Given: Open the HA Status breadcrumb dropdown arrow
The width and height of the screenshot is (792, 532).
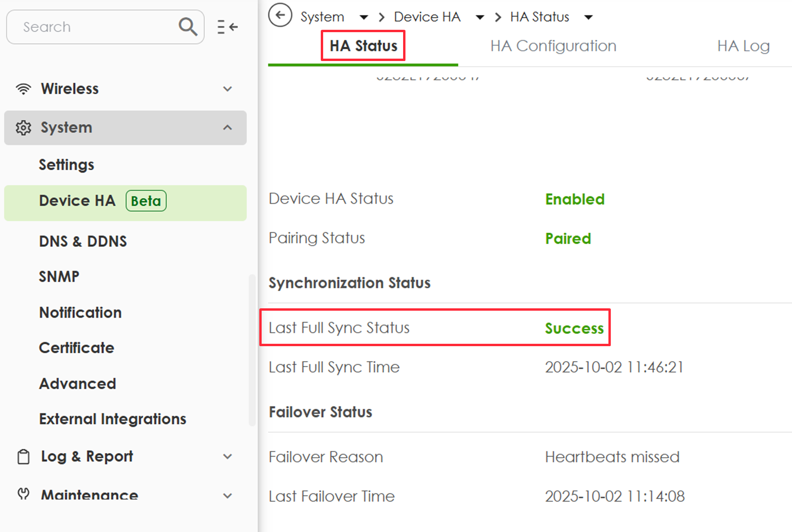Looking at the screenshot, I should point(588,17).
